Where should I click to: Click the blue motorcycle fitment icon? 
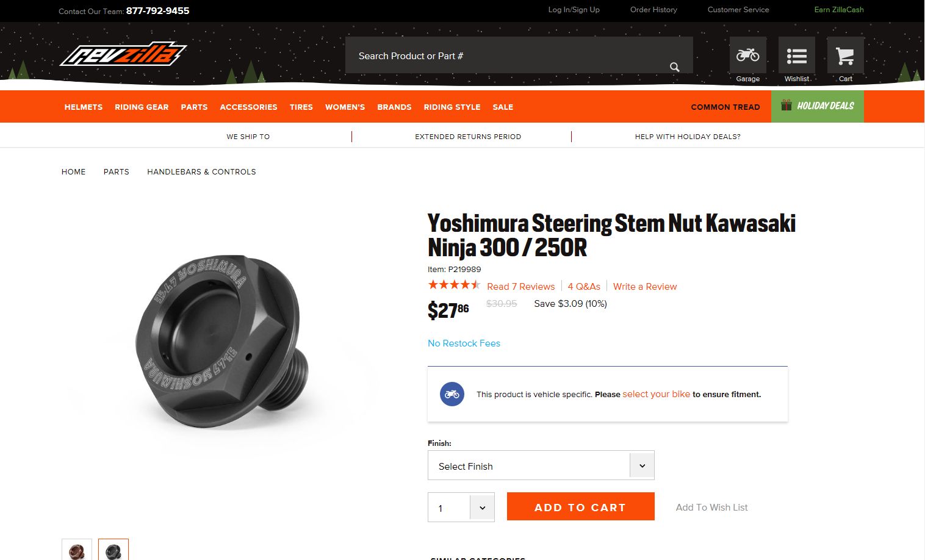coord(452,394)
